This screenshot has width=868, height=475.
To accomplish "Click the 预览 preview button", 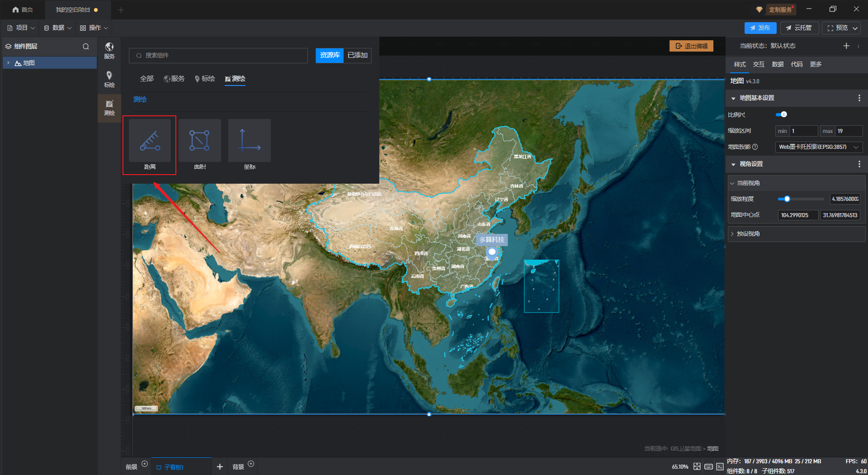I will [x=837, y=28].
